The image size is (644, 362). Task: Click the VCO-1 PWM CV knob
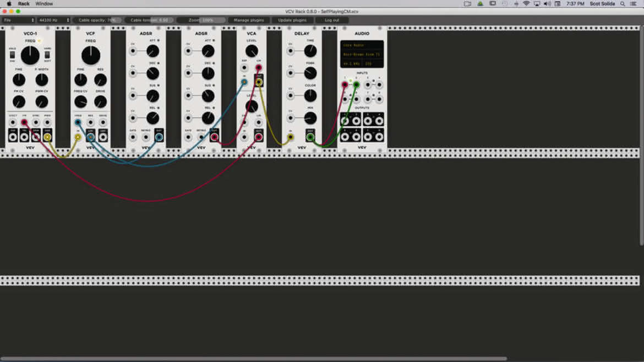[41, 101]
